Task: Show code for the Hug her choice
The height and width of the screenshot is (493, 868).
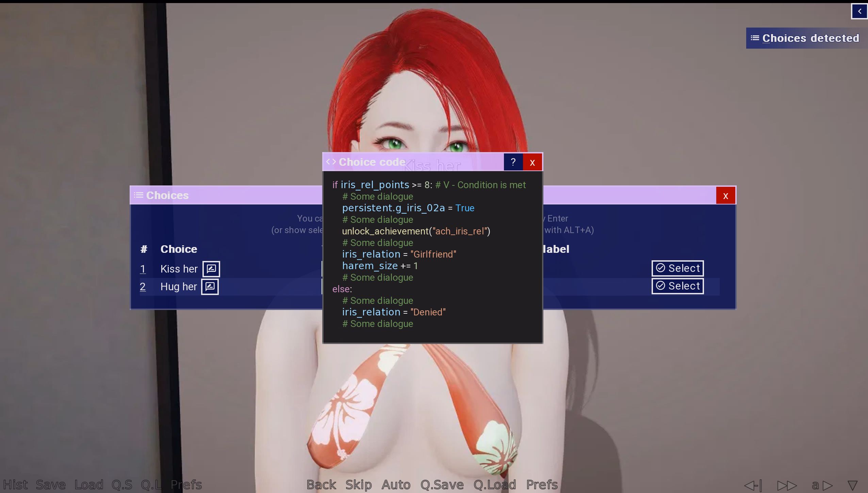Action: [210, 286]
